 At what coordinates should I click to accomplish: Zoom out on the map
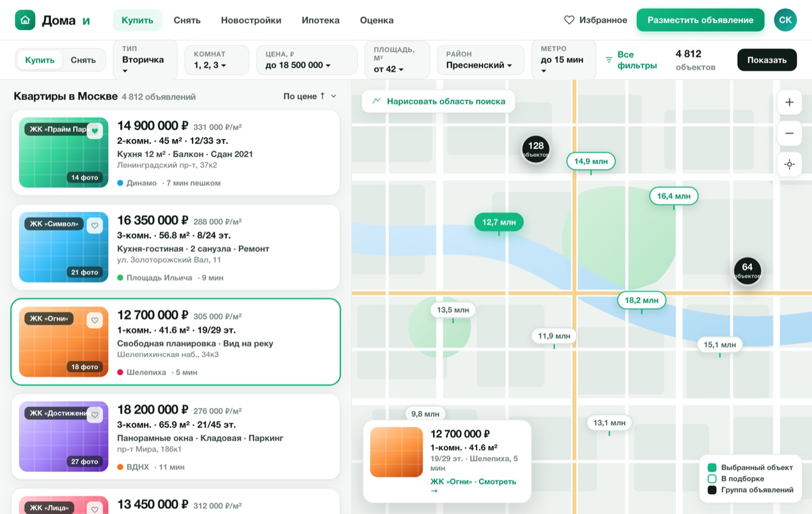pos(789,133)
